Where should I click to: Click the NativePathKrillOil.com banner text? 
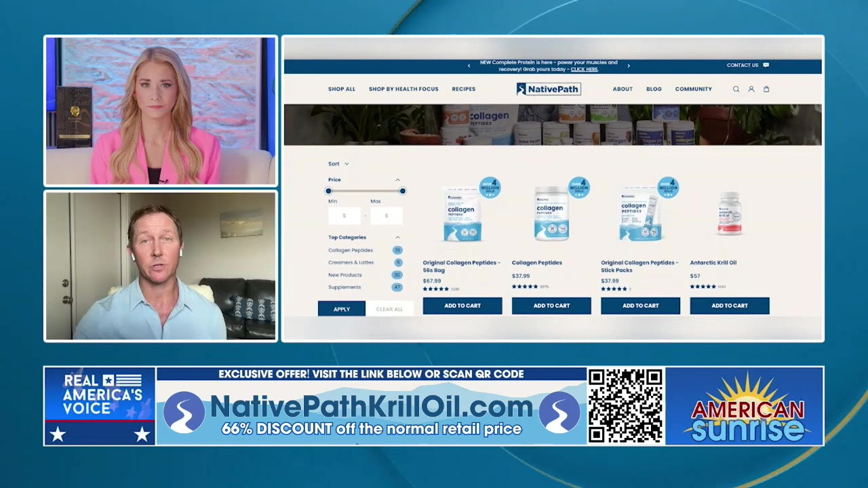tap(372, 407)
